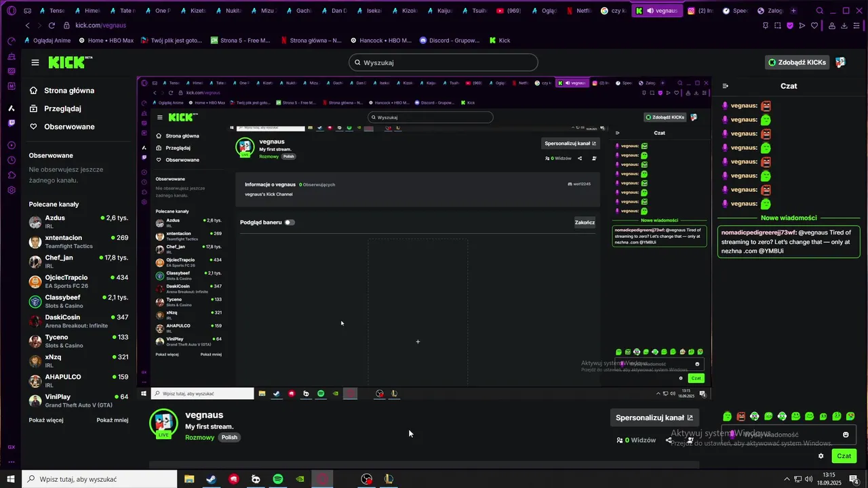Click the Kick Wyszukaj search field
This screenshot has height=488, width=868.
[443, 62]
